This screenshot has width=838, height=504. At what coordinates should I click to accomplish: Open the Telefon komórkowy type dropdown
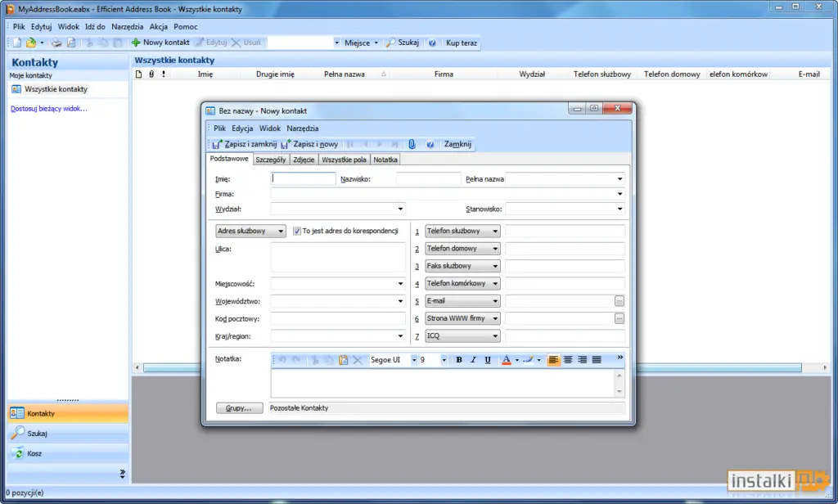click(x=495, y=283)
